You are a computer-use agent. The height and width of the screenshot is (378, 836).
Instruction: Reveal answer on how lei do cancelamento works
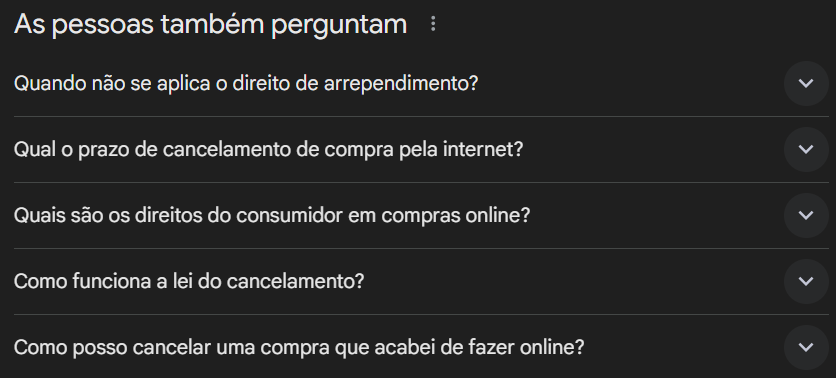421,282
